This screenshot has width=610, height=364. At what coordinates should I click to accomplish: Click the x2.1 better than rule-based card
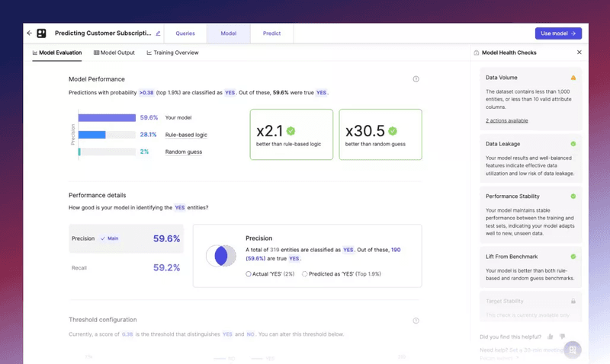[291, 135]
